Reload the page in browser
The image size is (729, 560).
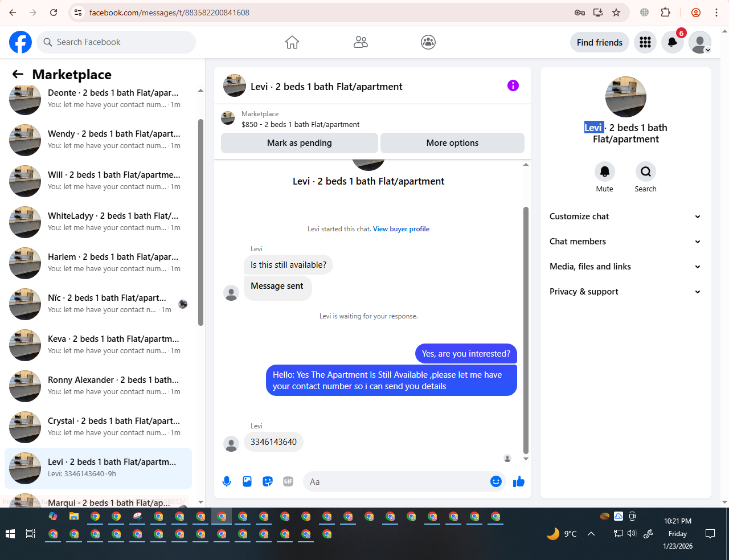point(54,13)
